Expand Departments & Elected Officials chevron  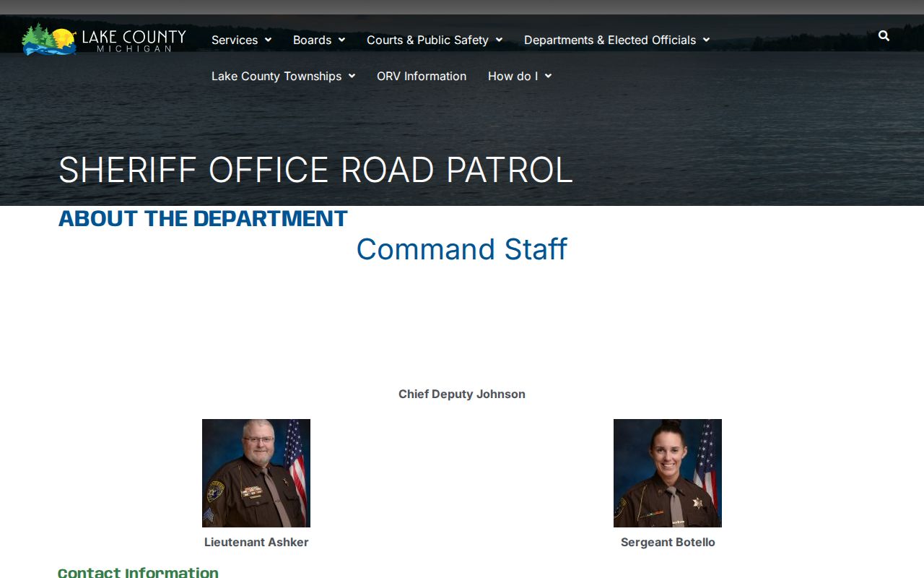point(706,40)
